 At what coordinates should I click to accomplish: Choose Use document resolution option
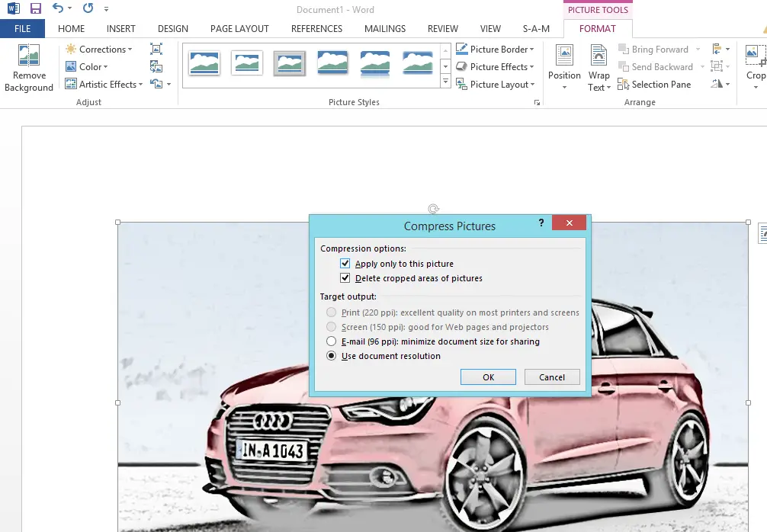pyautogui.click(x=331, y=356)
